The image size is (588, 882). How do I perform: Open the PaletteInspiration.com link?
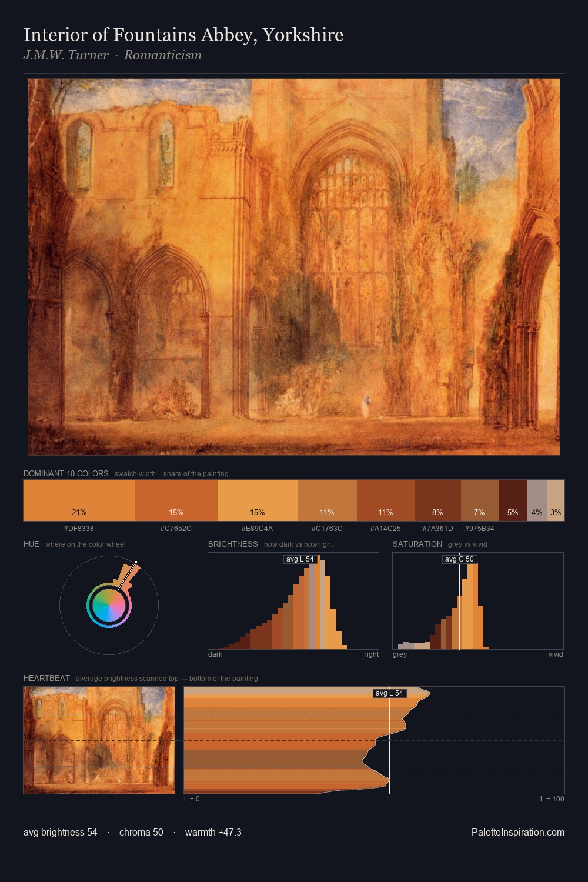coord(518,832)
